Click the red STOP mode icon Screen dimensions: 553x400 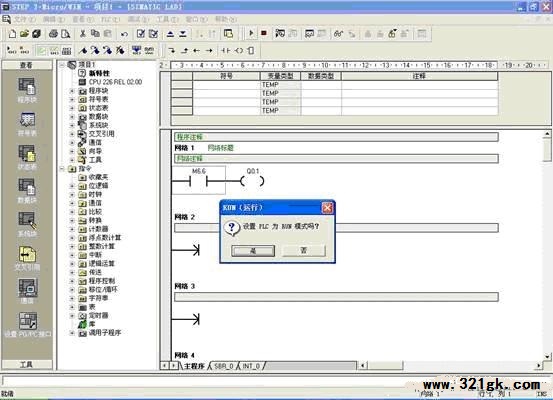pyautogui.click(x=263, y=34)
